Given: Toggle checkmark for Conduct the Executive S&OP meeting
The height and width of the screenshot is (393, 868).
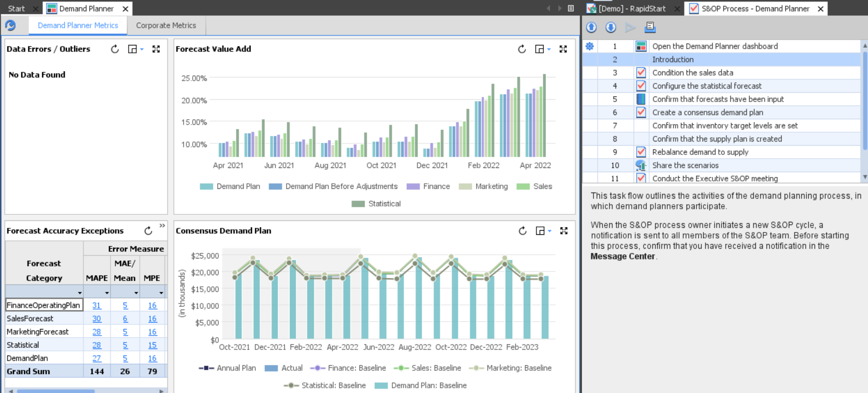Looking at the screenshot, I should coord(641,178).
